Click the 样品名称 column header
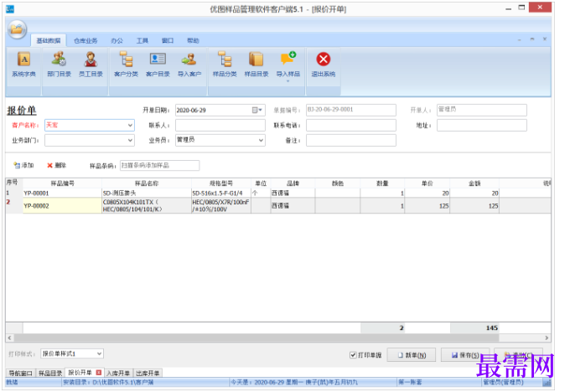 point(147,183)
